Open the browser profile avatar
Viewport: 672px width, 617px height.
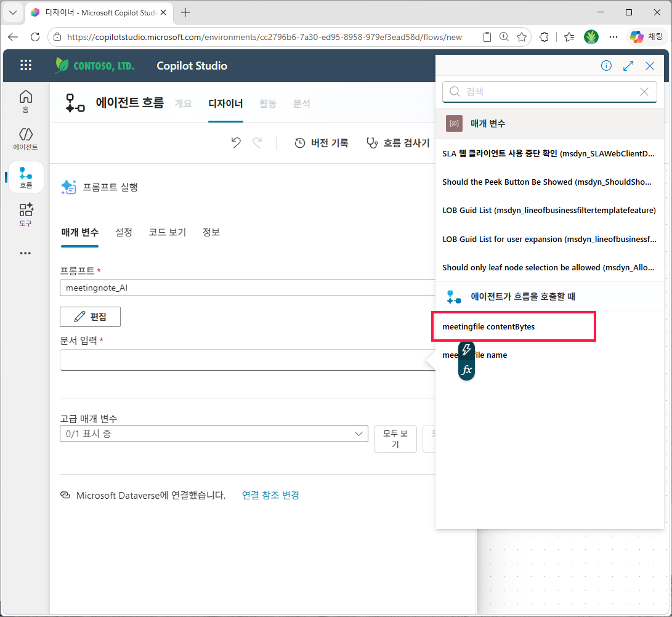coord(591,37)
